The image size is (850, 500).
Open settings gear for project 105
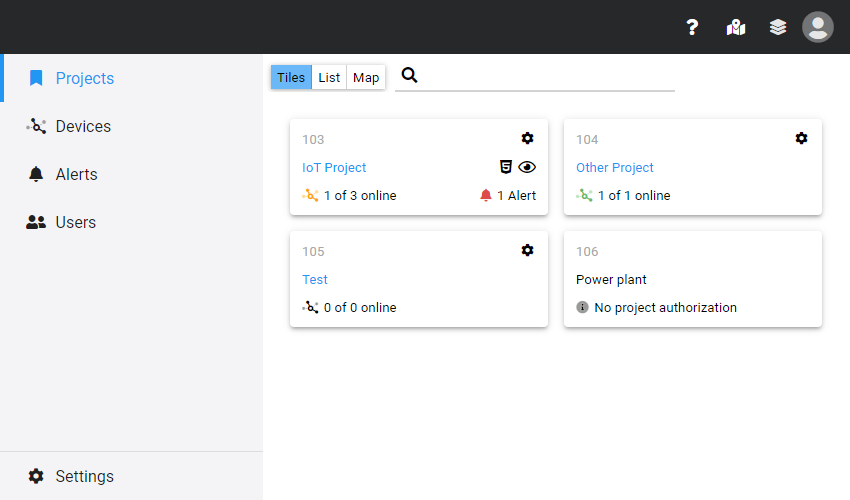[527, 250]
